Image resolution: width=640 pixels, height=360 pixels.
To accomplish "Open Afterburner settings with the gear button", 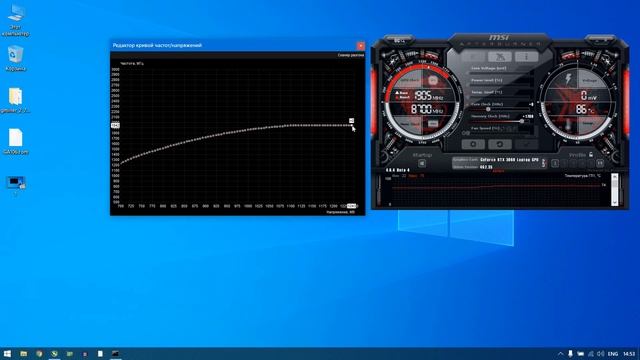I will [x=473, y=144].
